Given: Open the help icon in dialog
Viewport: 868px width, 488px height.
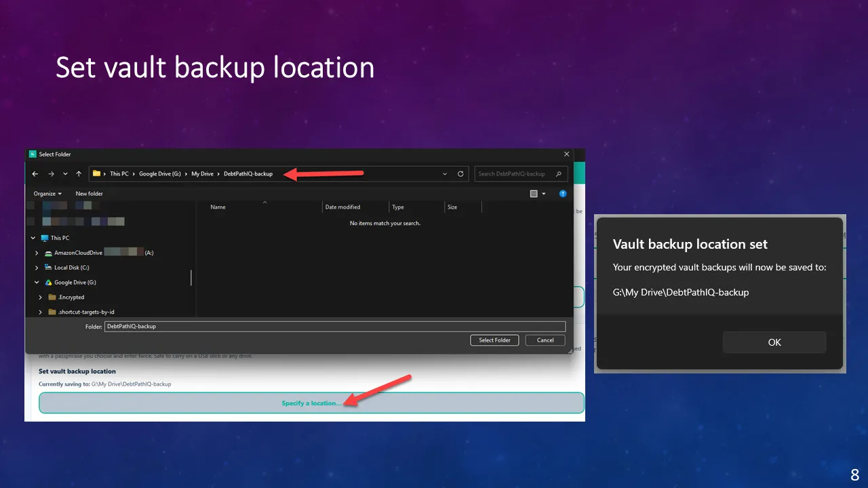Looking at the screenshot, I should click(562, 194).
